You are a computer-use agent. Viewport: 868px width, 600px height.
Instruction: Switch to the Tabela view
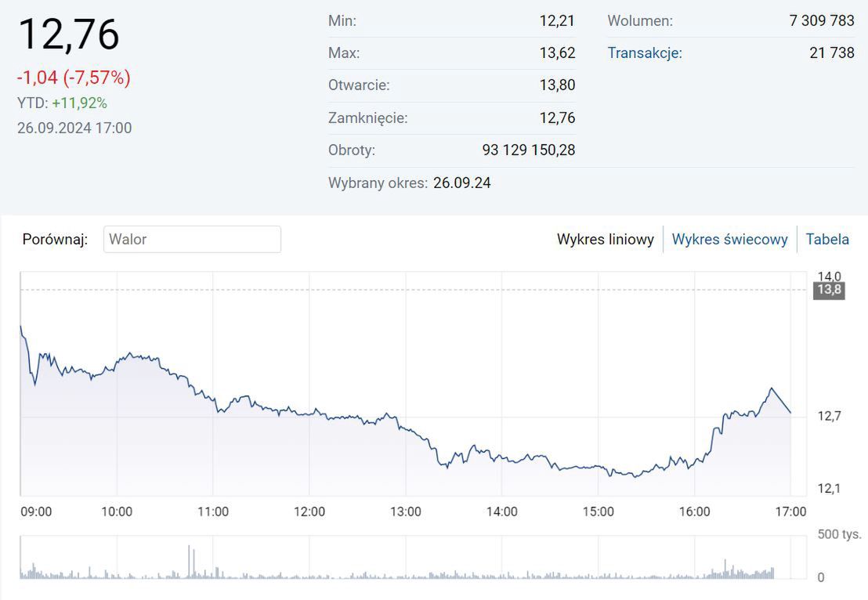(827, 240)
